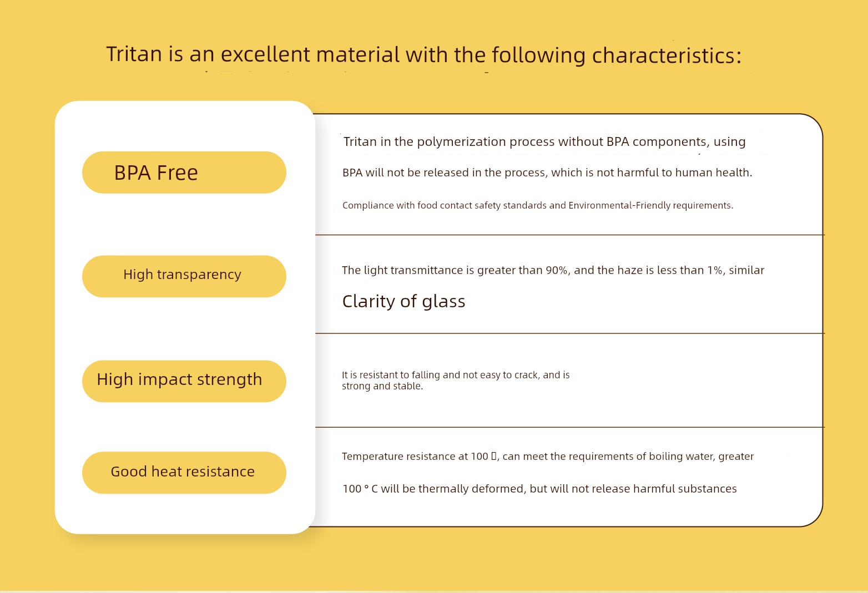Click the polymerization process without BPA sentence

544,142
